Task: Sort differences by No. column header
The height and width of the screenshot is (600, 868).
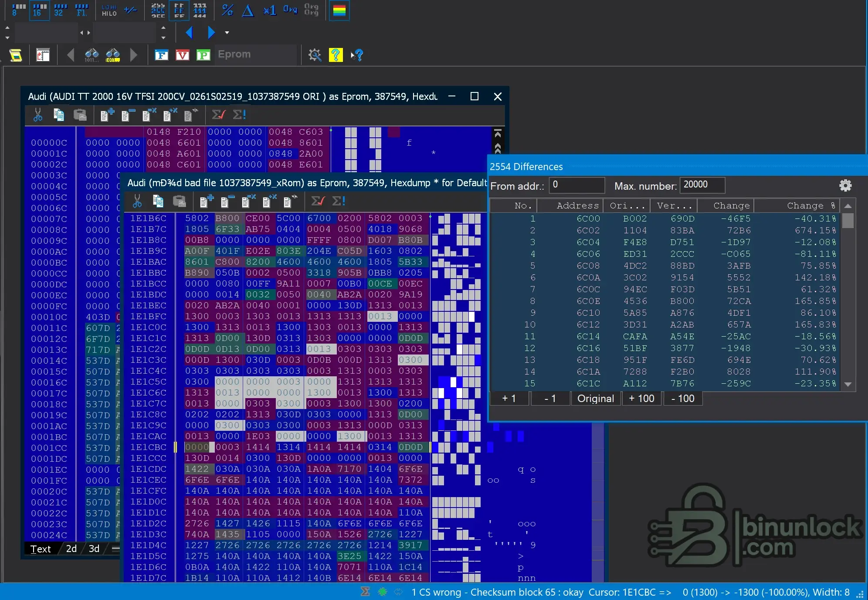Action: click(513, 205)
